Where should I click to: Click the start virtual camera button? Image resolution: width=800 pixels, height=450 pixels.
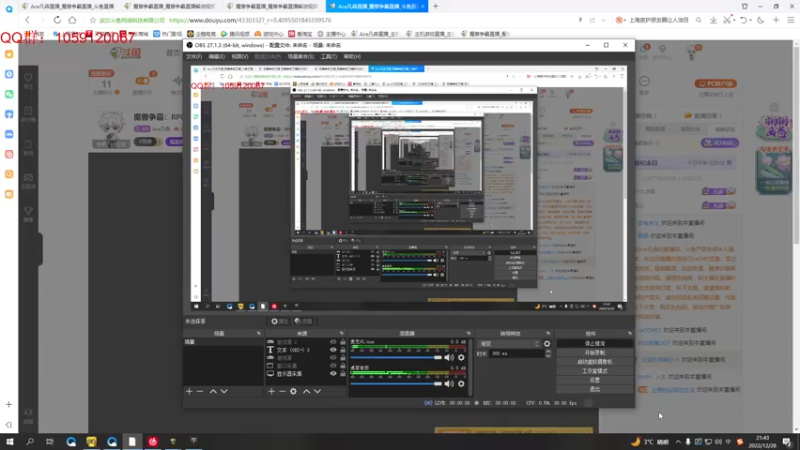click(x=594, y=362)
